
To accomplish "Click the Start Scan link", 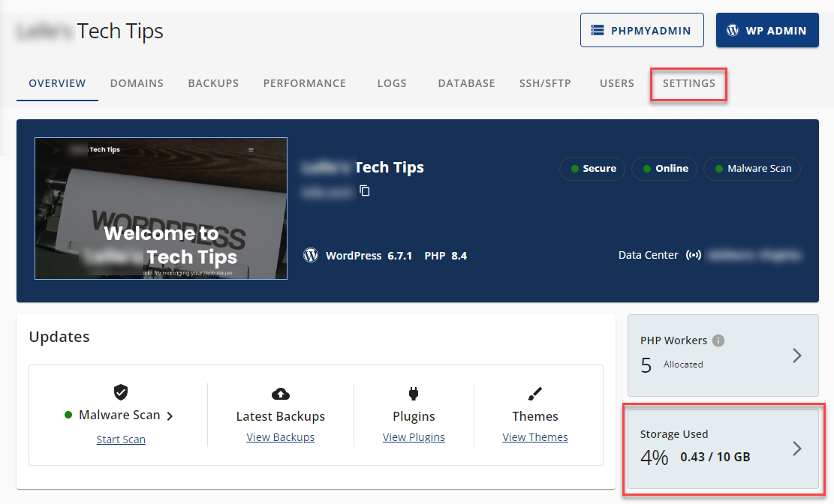I will (x=121, y=439).
